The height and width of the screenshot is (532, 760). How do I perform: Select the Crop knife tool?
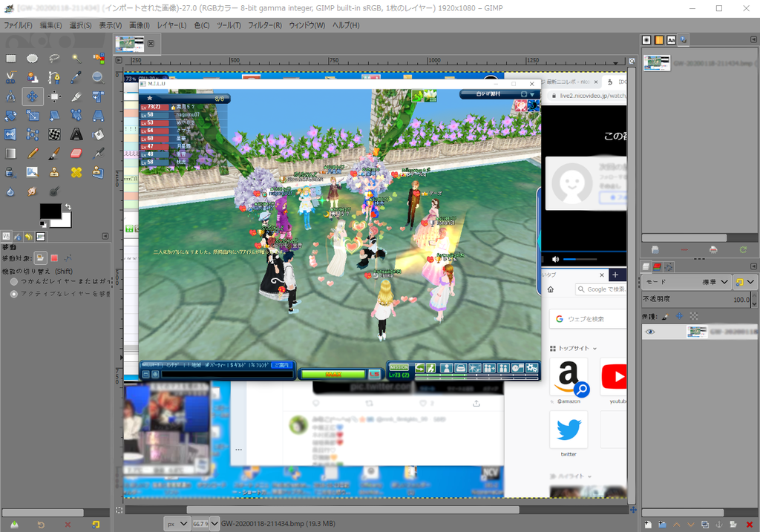pos(76,96)
